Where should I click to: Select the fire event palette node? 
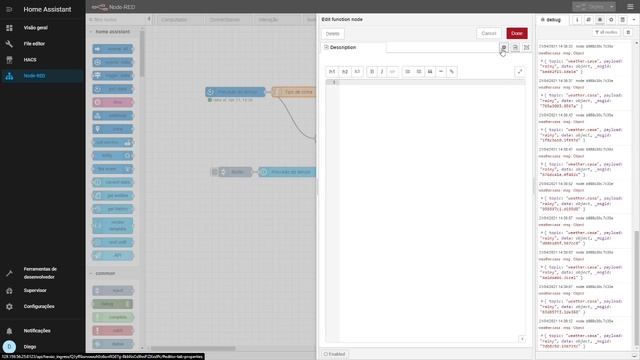tap(113, 169)
